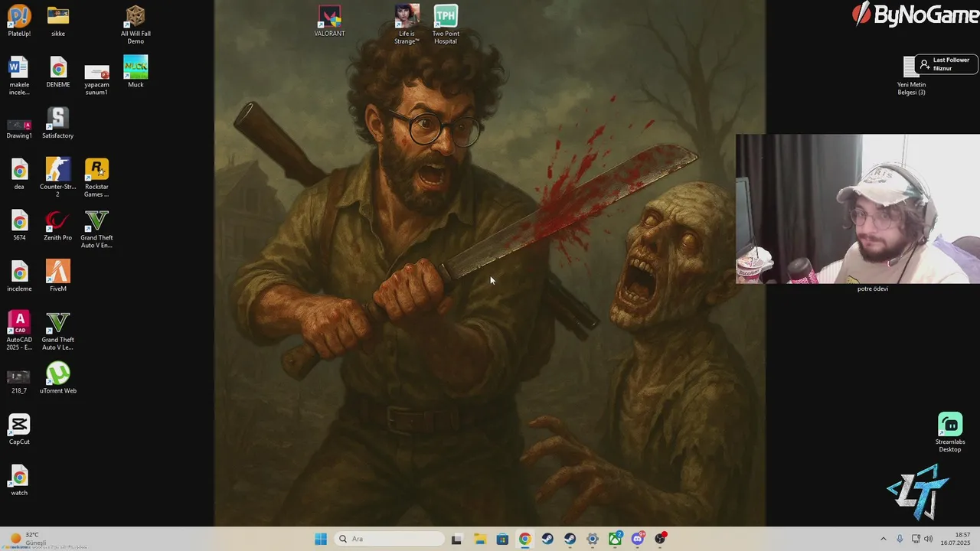Click the microphone tray icon

[x=900, y=539]
